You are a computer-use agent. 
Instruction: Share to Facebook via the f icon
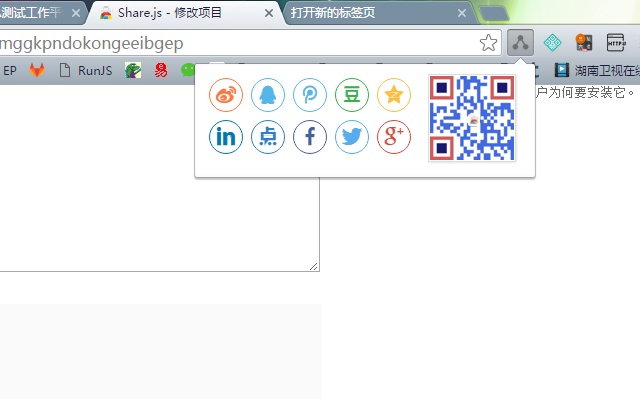310,137
